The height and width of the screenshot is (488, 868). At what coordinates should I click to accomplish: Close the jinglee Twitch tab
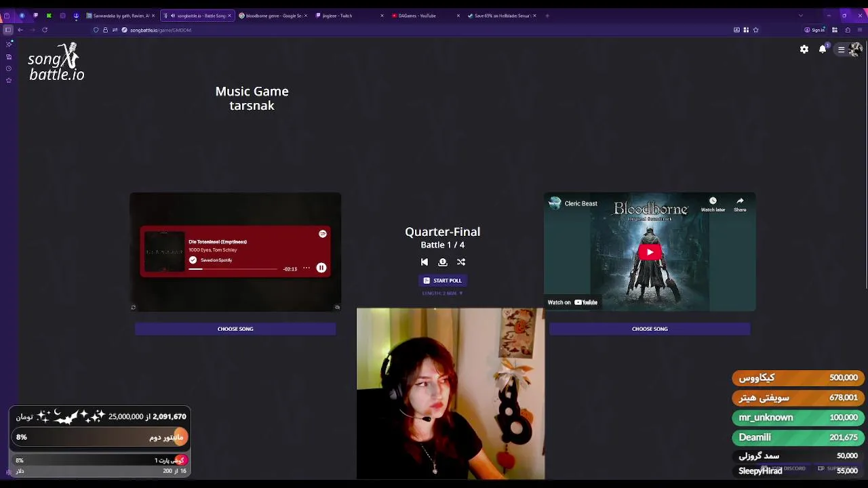point(382,16)
